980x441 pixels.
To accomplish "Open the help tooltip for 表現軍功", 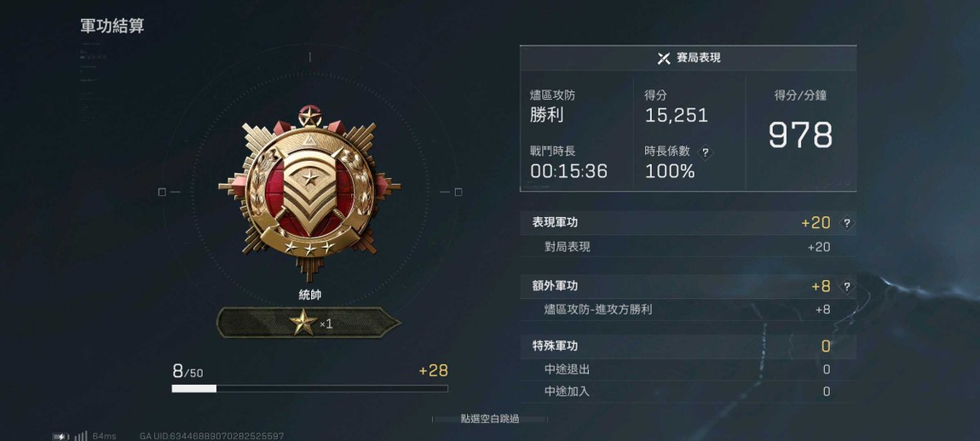I will click(847, 223).
